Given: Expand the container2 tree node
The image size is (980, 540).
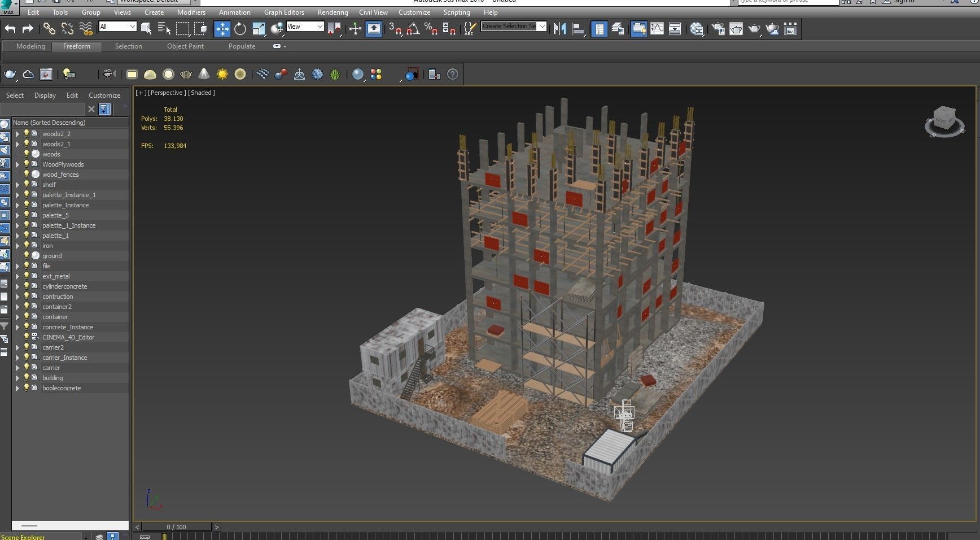Looking at the screenshot, I should tap(17, 307).
